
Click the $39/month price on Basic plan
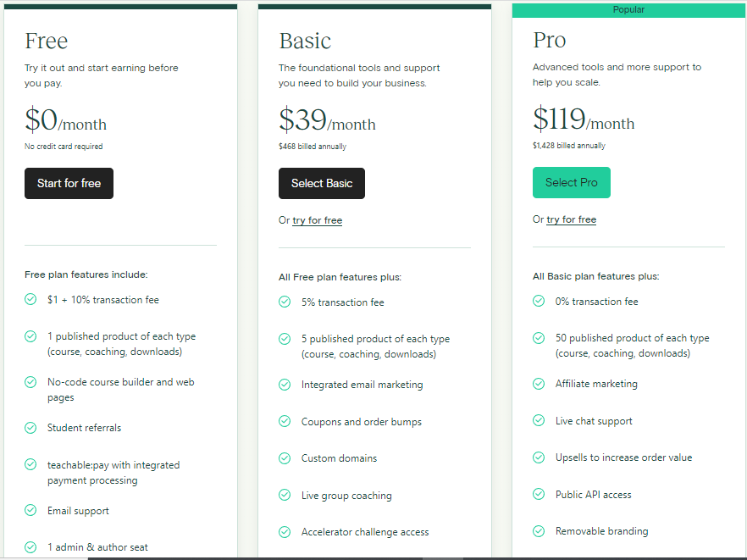[327, 121]
